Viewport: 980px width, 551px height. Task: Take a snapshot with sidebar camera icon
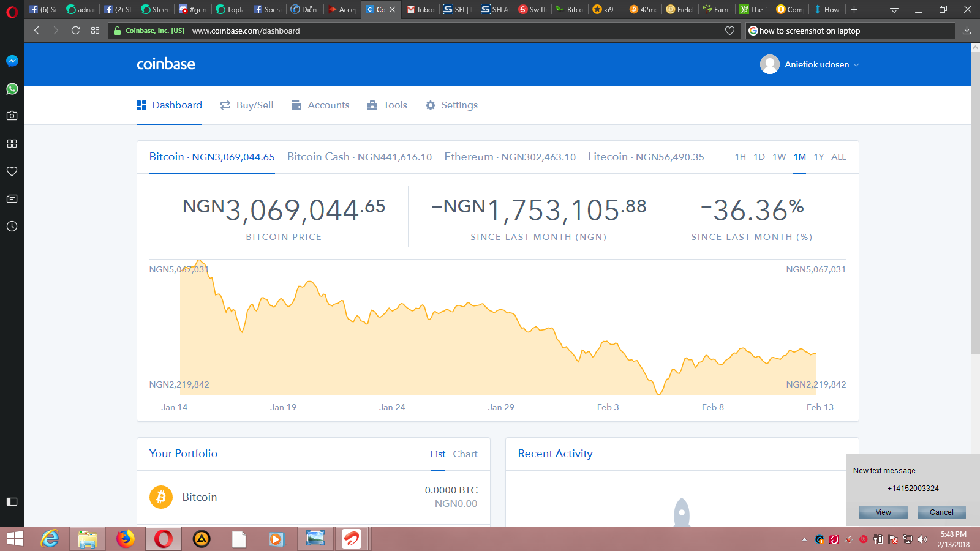12,116
